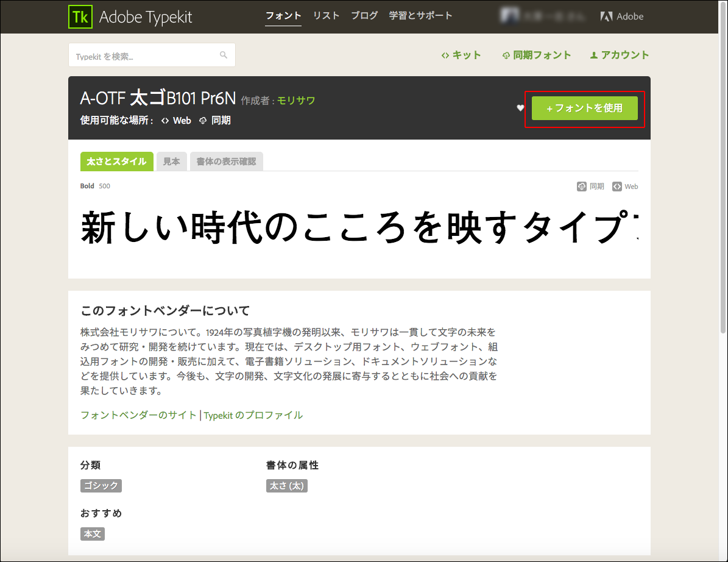Open フォントベンダーのサイト link
728x562 pixels.
[138, 414]
